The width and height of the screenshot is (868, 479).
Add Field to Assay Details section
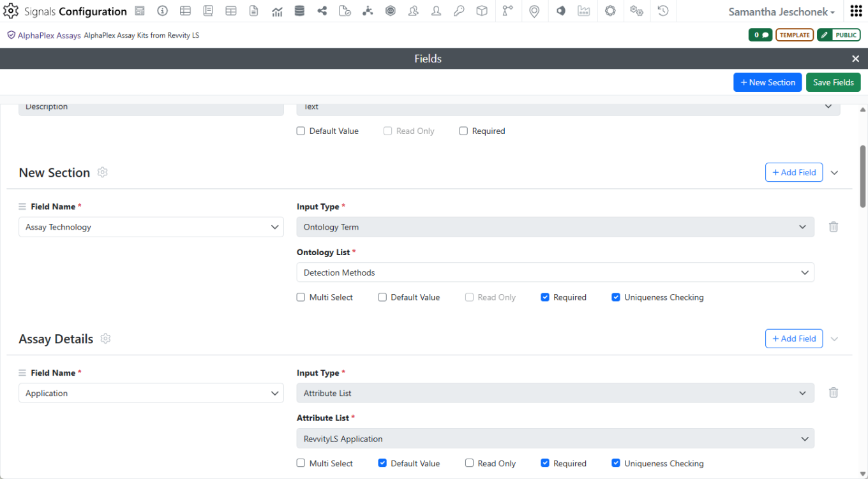click(794, 339)
